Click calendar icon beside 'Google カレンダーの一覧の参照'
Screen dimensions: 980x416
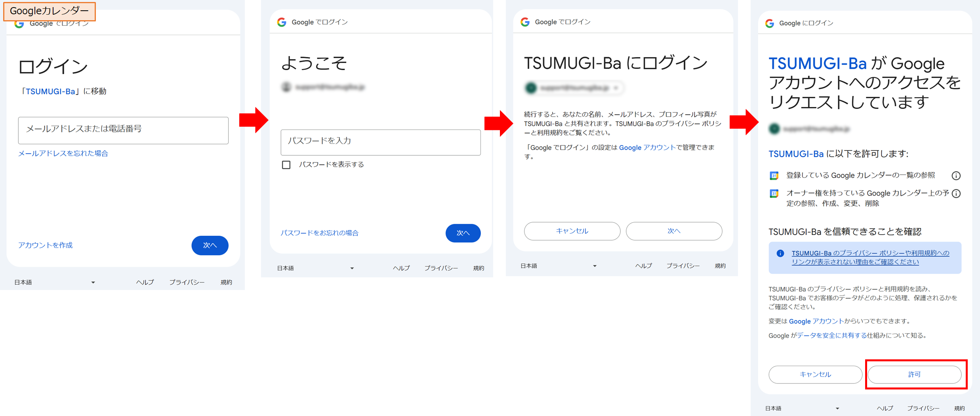click(x=774, y=176)
